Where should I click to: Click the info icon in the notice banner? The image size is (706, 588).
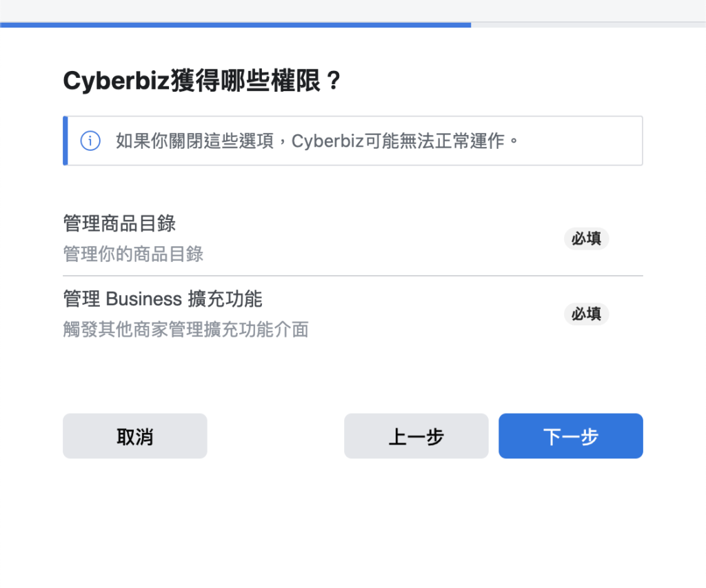click(x=90, y=141)
